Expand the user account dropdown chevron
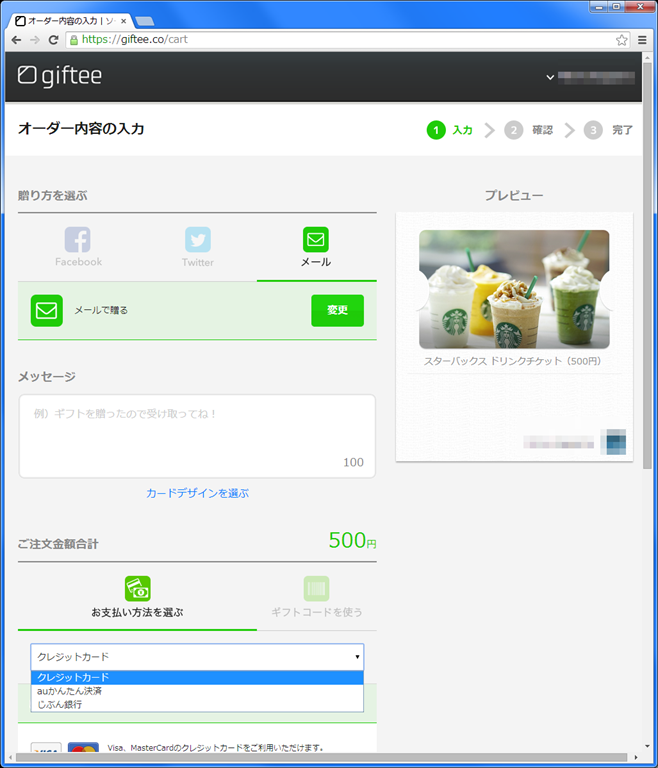658x768 pixels. pos(550,77)
